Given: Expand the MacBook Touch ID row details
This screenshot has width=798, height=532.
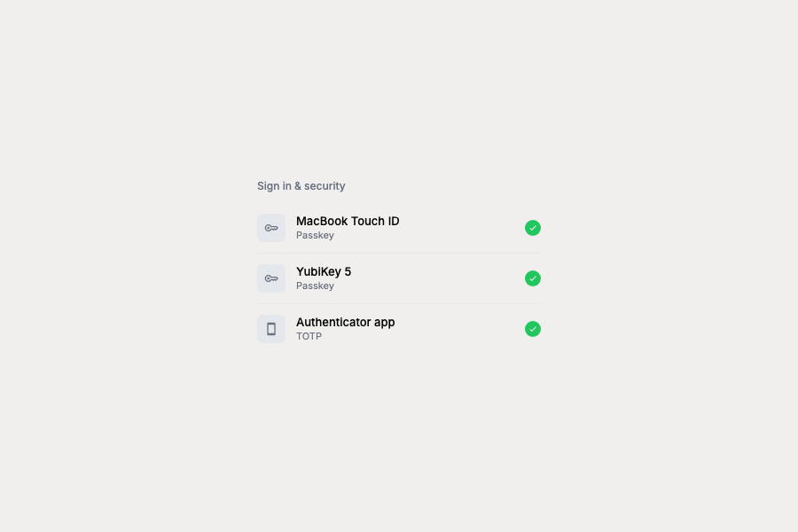Looking at the screenshot, I should [399, 227].
